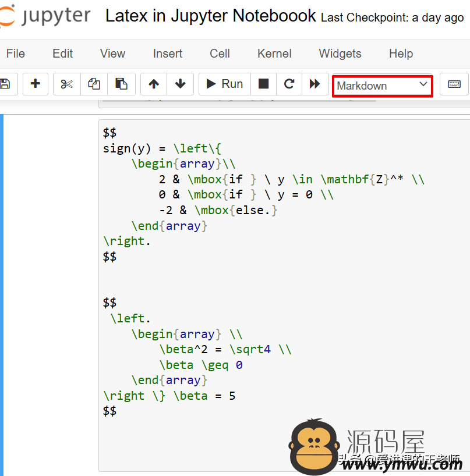Click the line '-2 & \mbox{else.}'
The image size is (470, 476).
click(x=218, y=210)
